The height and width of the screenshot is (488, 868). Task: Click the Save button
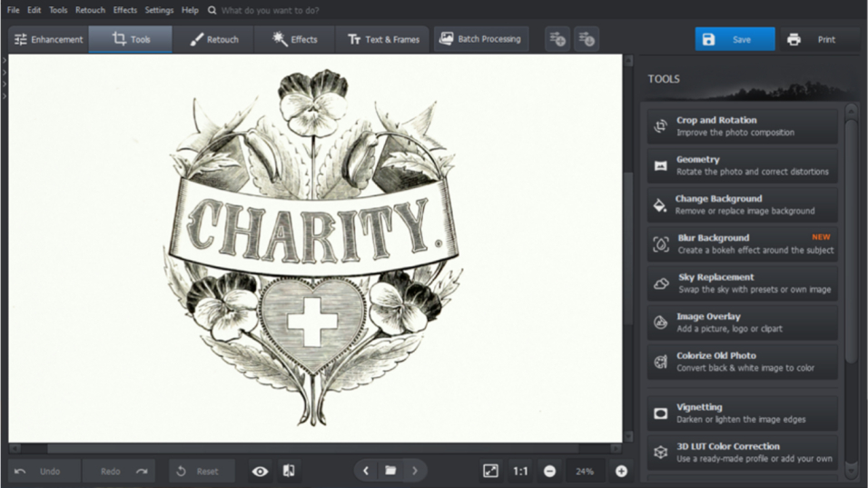[735, 39]
